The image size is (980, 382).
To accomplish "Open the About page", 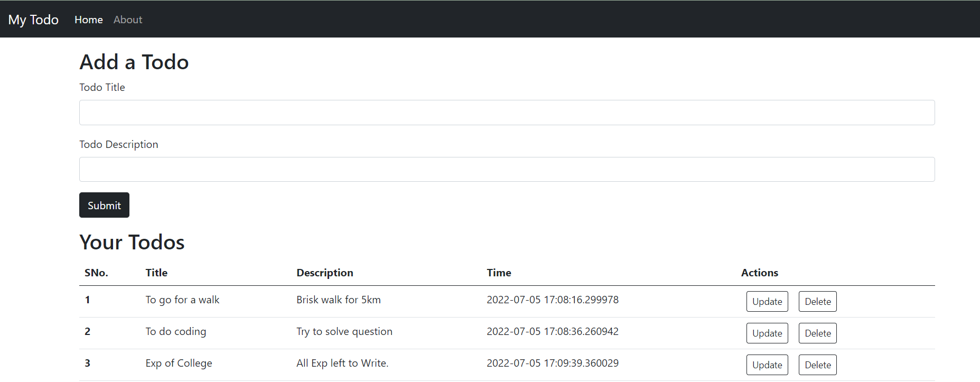I will [127, 20].
